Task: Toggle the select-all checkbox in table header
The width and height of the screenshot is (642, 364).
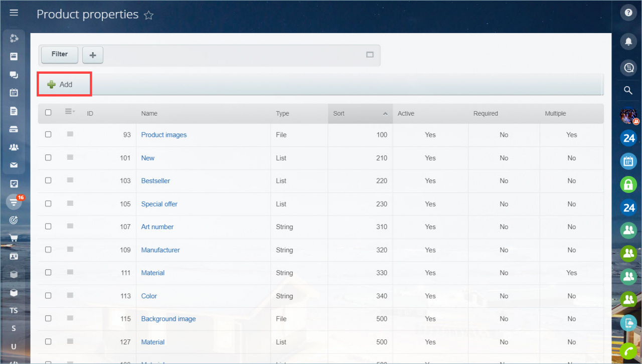Action: [x=48, y=113]
